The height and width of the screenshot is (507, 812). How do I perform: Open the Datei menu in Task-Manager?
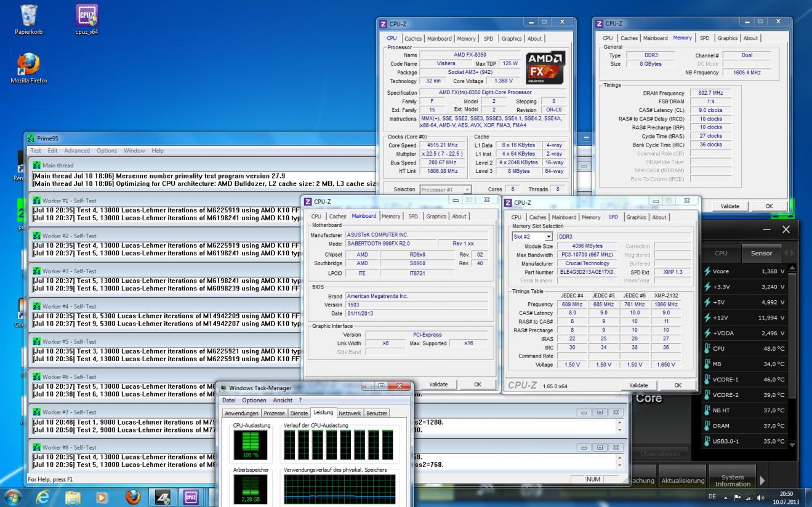coord(229,400)
